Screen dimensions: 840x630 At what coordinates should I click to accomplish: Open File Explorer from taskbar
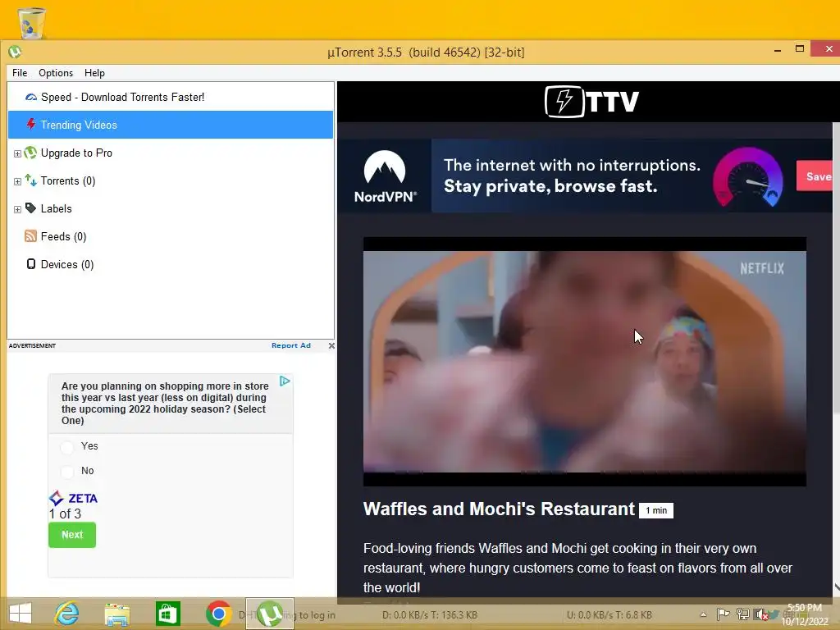coord(116,614)
